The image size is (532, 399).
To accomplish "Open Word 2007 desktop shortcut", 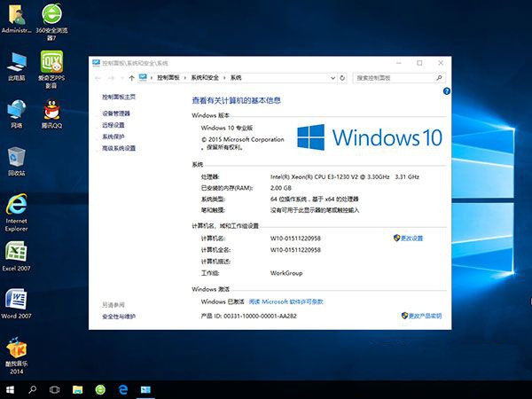I will coord(16,300).
